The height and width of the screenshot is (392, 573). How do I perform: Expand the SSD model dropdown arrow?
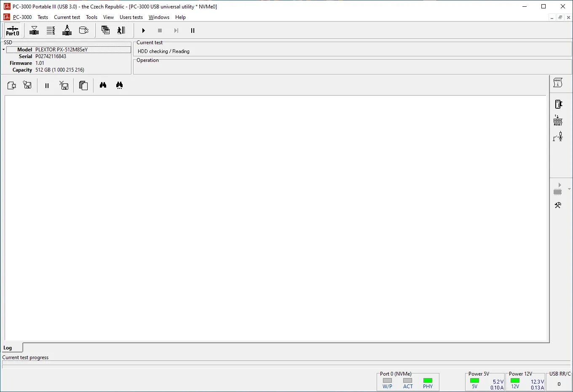tap(4, 50)
